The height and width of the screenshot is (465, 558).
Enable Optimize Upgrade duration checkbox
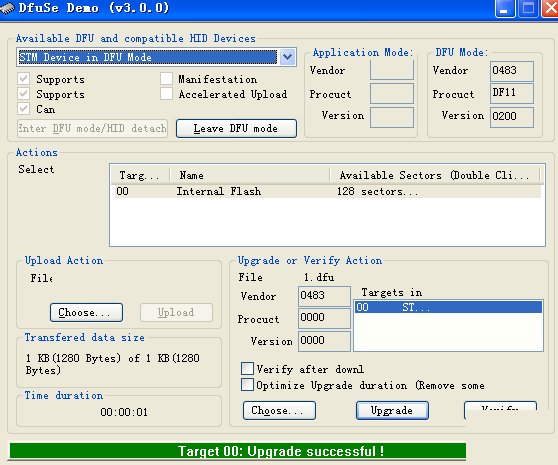247,385
